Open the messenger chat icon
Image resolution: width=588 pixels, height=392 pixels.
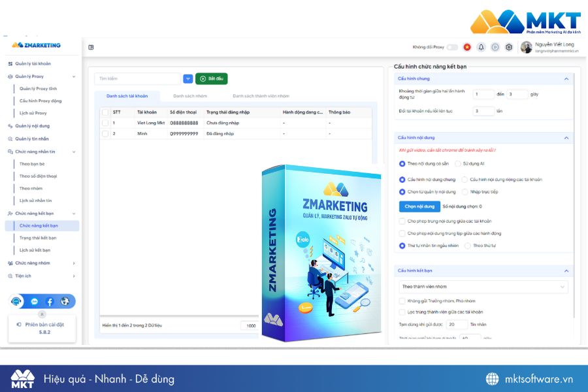(35, 302)
